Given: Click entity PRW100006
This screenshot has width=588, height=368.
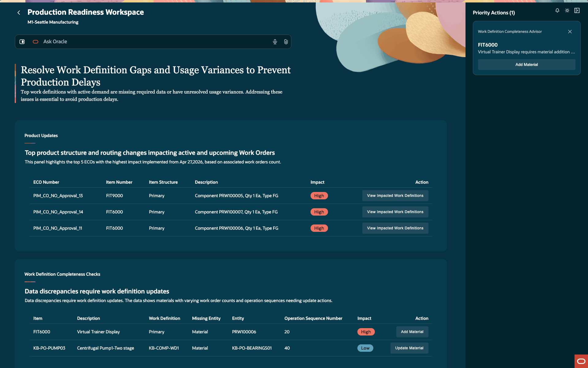Looking at the screenshot, I should click(244, 332).
